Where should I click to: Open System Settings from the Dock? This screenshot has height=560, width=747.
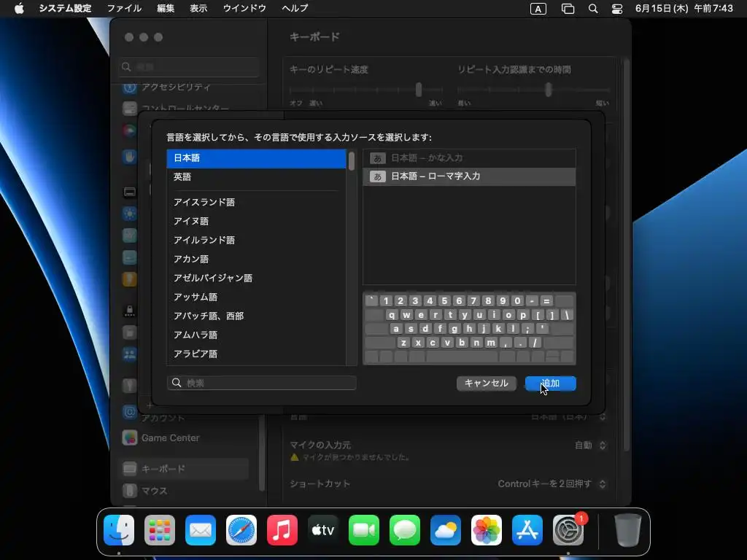568,530
